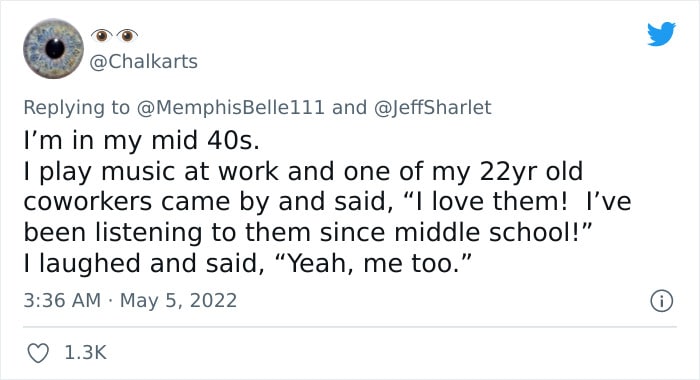Open the eyeball profile picture avatar
This screenshot has height=380, width=700.
(x=54, y=48)
